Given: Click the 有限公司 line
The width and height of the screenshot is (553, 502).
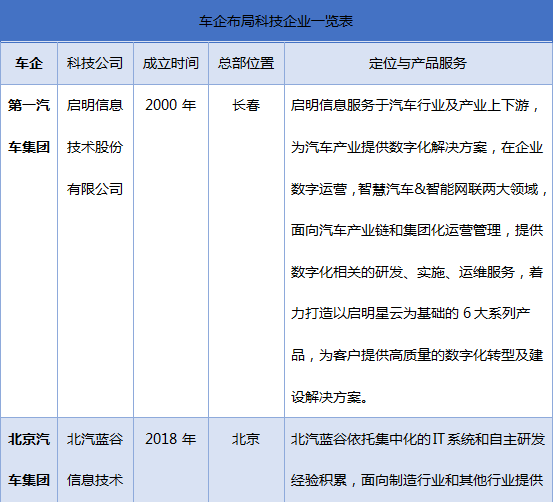Looking at the screenshot, I should [95, 189].
